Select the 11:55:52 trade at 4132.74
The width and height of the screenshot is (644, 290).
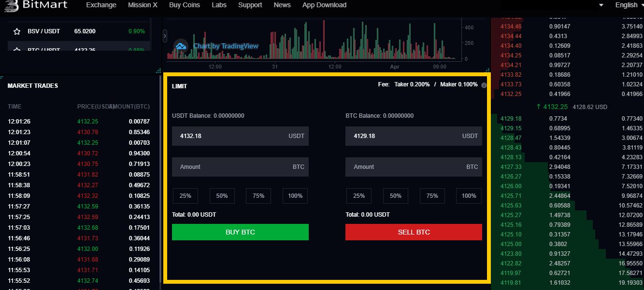[79, 281]
